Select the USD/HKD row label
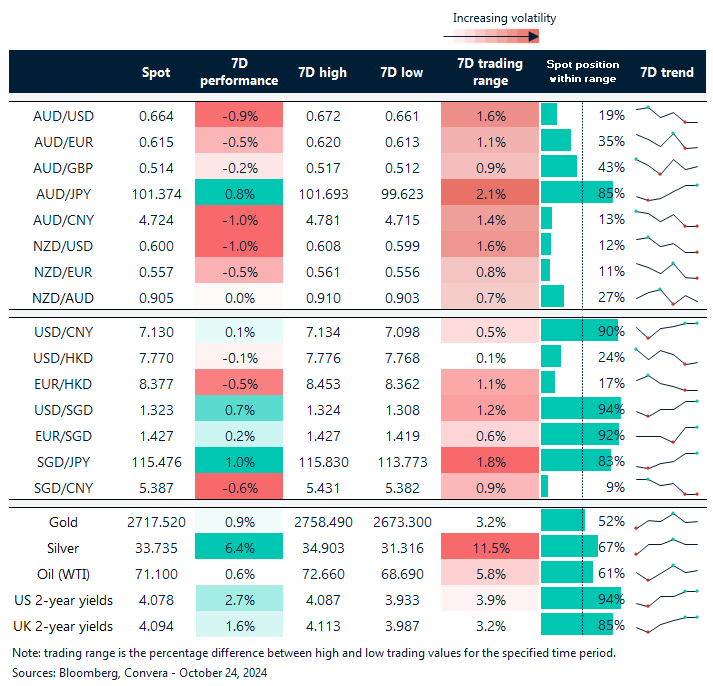The height and width of the screenshot is (686, 713). [63, 358]
